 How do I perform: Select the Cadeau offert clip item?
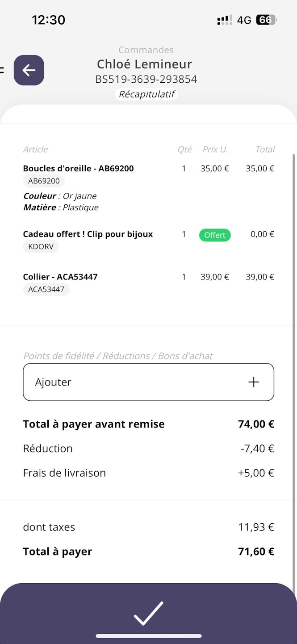click(88, 234)
